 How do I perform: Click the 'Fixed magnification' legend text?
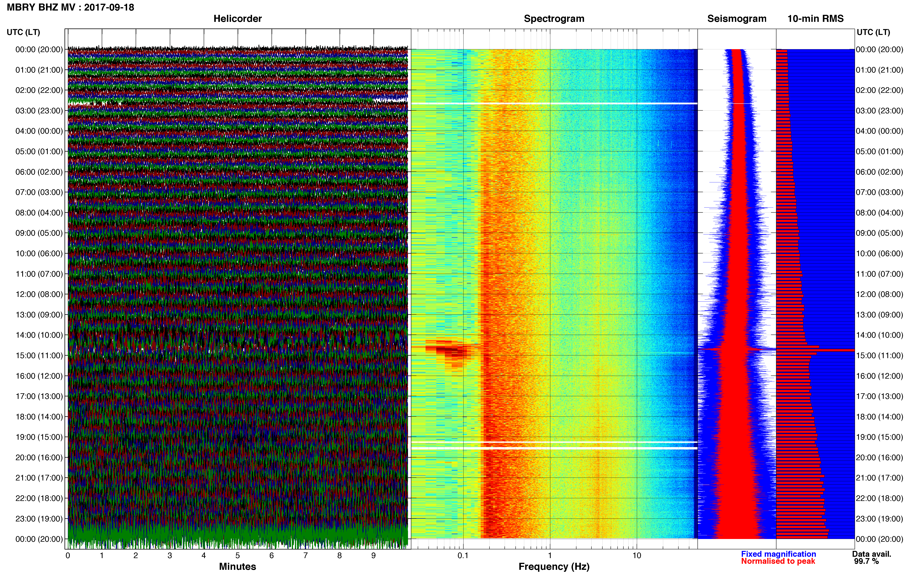click(x=778, y=554)
